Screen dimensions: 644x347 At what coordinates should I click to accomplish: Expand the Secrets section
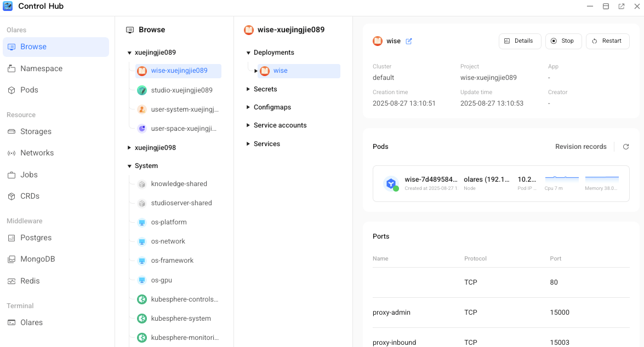[248, 89]
